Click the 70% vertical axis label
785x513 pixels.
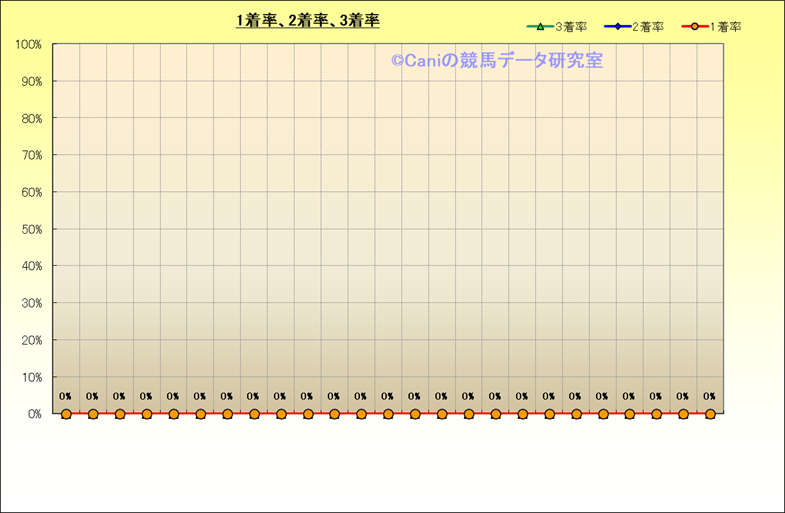(30, 156)
